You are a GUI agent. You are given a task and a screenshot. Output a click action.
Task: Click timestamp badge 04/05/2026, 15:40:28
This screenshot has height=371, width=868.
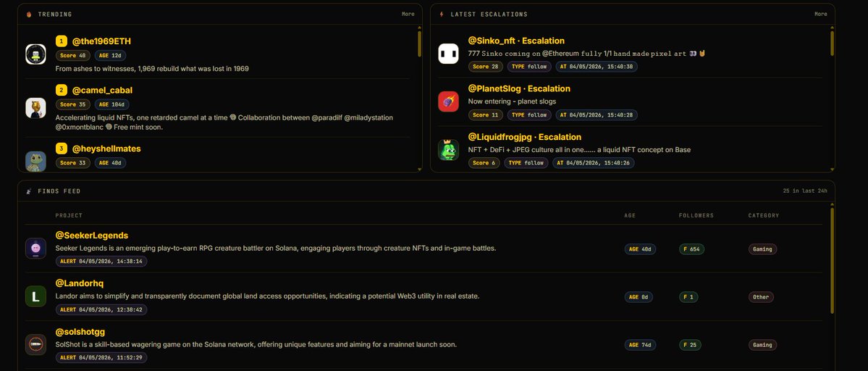[597, 114]
